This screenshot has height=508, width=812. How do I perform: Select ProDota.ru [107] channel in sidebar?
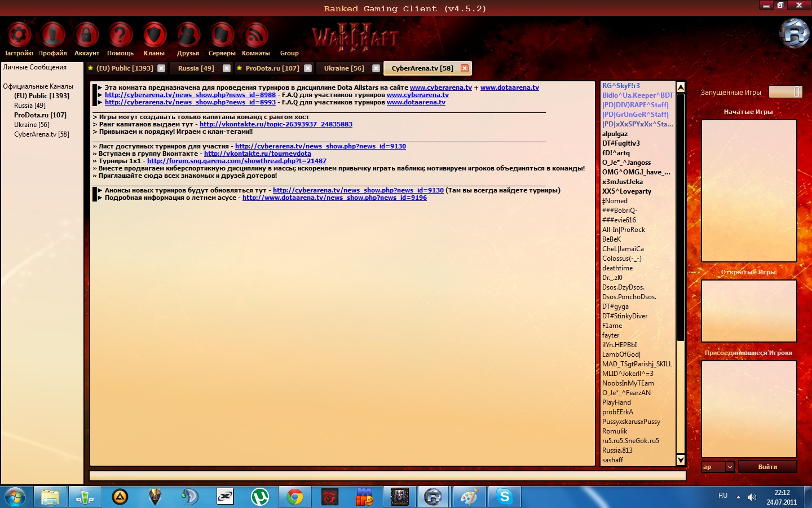[x=40, y=115]
